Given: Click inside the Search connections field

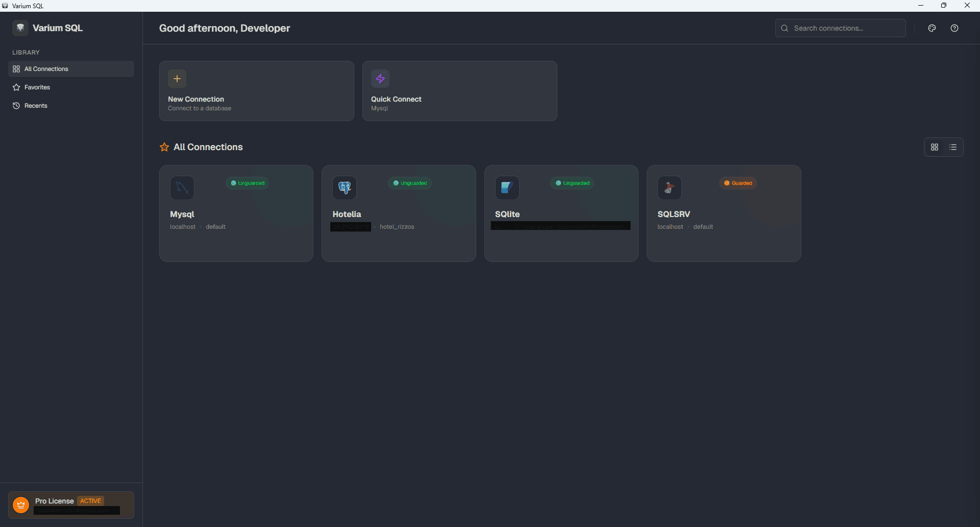Looking at the screenshot, I should click(841, 28).
